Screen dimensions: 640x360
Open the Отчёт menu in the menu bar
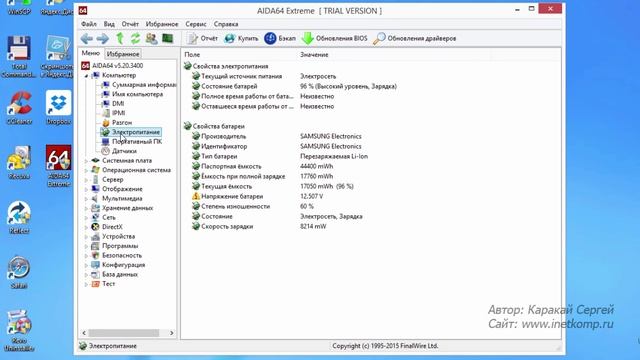pyautogui.click(x=130, y=24)
